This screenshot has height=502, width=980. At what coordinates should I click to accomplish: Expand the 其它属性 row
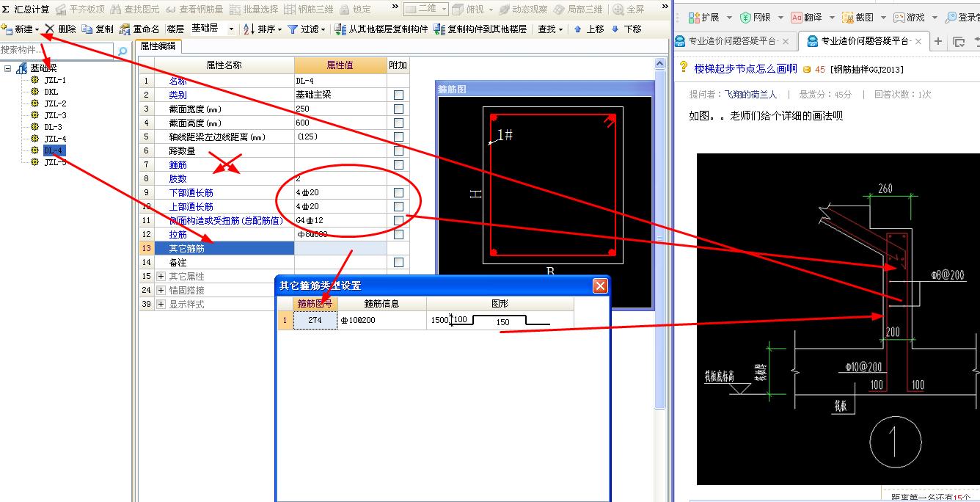click(x=161, y=276)
